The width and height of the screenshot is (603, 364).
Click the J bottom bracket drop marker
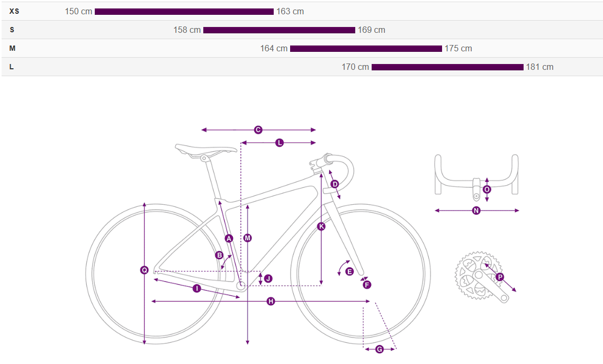[x=268, y=279]
